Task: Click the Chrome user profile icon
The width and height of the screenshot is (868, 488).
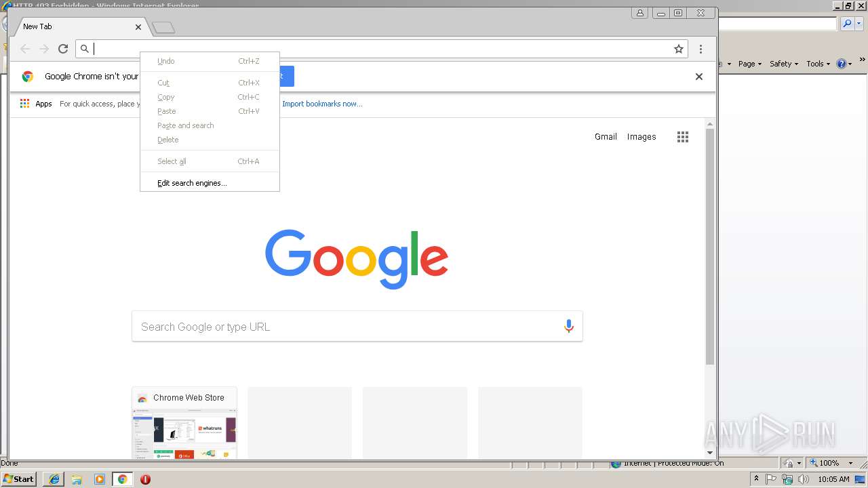Action: [640, 13]
